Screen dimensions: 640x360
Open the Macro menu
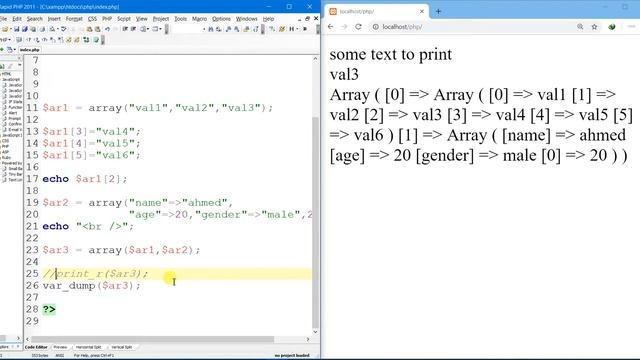[x=199, y=19]
